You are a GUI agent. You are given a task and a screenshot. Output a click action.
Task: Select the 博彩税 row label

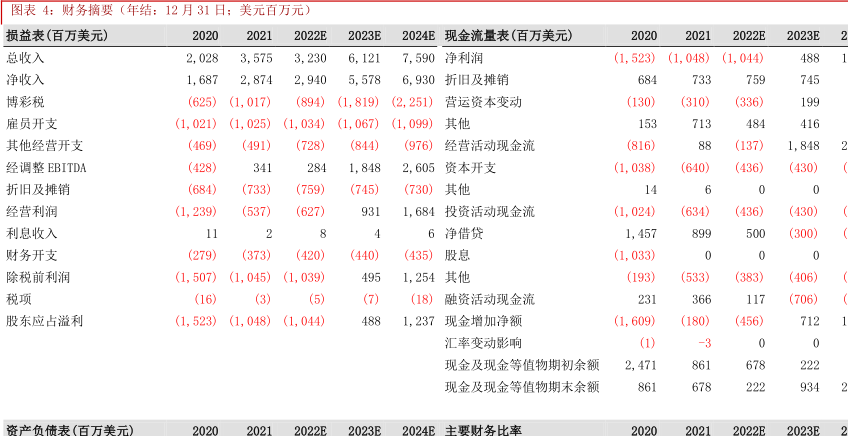[25, 102]
